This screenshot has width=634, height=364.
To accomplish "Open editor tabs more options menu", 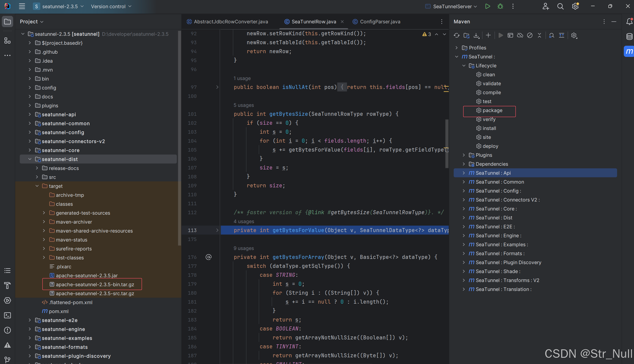I will 441,22.
